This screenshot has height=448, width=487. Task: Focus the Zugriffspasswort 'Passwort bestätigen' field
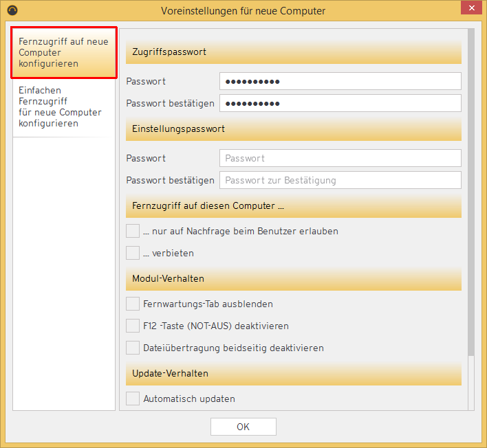(x=340, y=103)
